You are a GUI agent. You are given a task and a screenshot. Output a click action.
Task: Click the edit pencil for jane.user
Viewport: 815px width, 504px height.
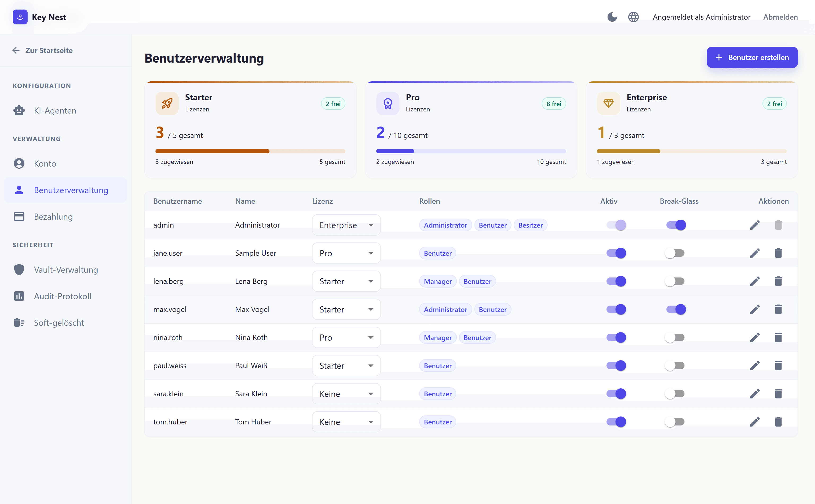click(x=755, y=253)
